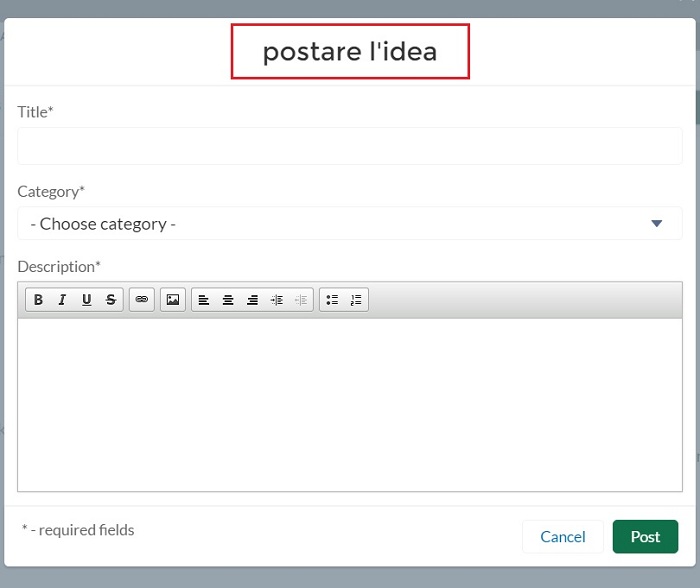700x588 pixels.
Task: Cancel the idea posting dialog
Action: click(x=562, y=536)
